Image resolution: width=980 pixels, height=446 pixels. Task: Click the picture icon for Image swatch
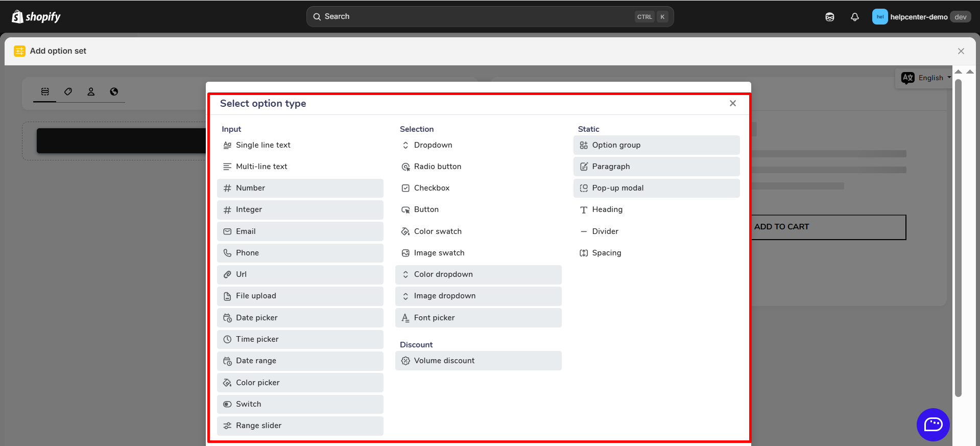point(405,253)
